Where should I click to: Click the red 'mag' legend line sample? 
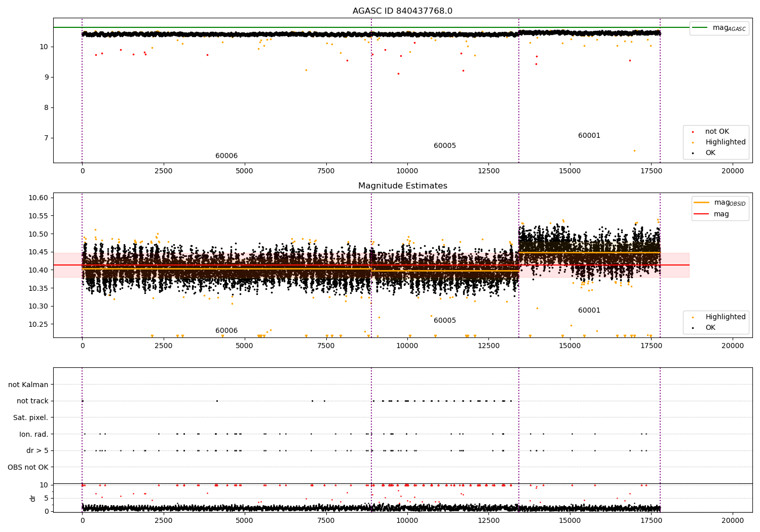(x=701, y=214)
